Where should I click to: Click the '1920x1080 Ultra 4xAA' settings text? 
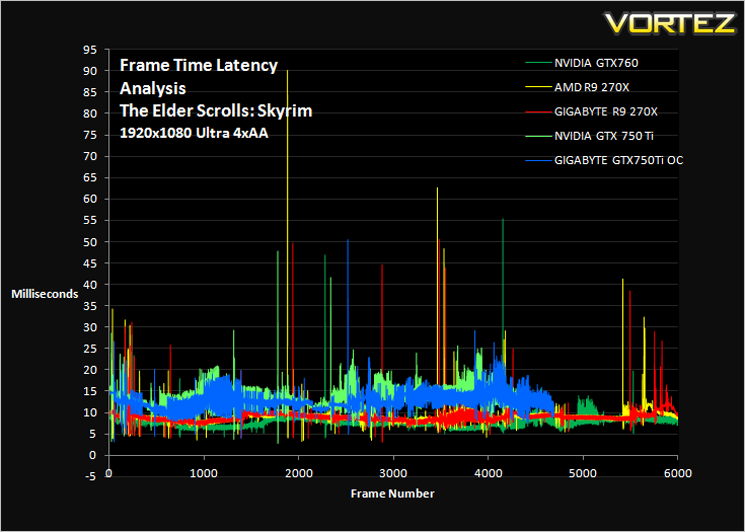coord(194,133)
